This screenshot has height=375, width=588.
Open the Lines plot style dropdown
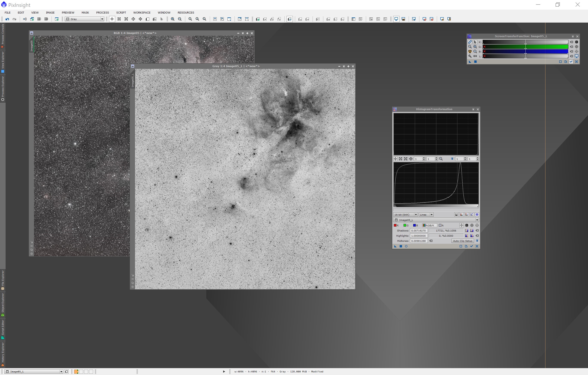[x=426, y=215]
